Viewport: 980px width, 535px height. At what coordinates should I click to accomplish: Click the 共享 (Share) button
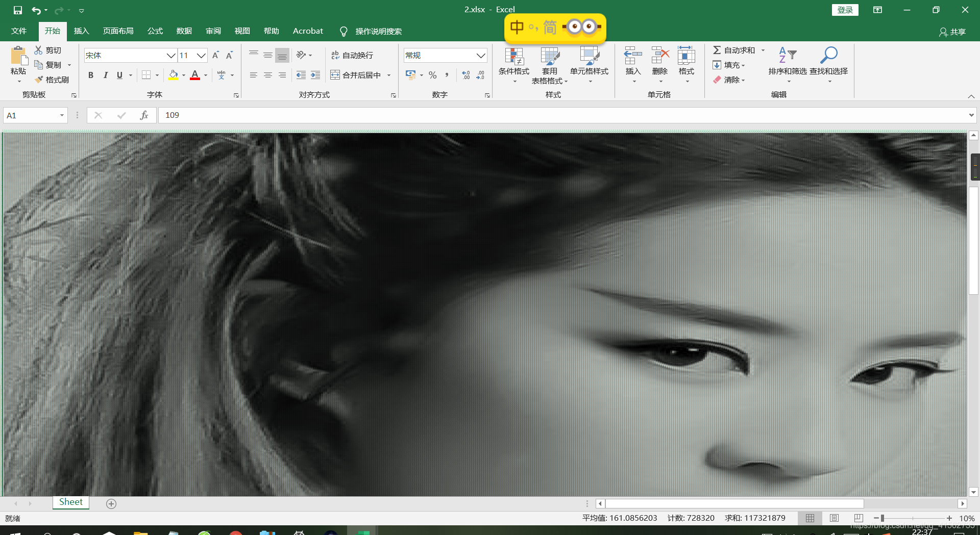[x=952, y=32]
